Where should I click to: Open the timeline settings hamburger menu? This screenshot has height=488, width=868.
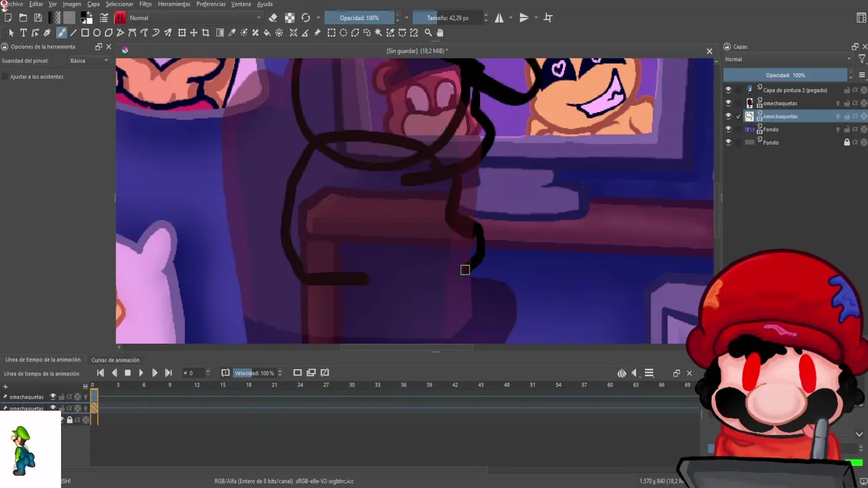tap(649, 373)
